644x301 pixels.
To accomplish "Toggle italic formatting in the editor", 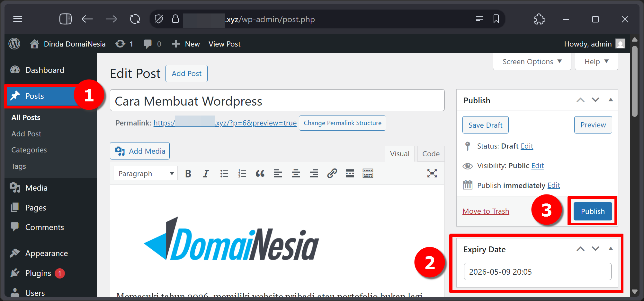I will click(206, 174).
